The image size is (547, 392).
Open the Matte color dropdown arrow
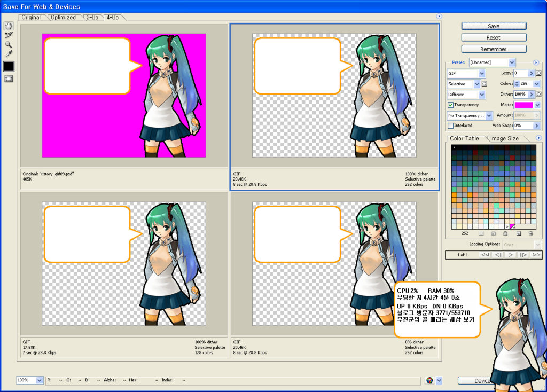click(x=537, y=105)
